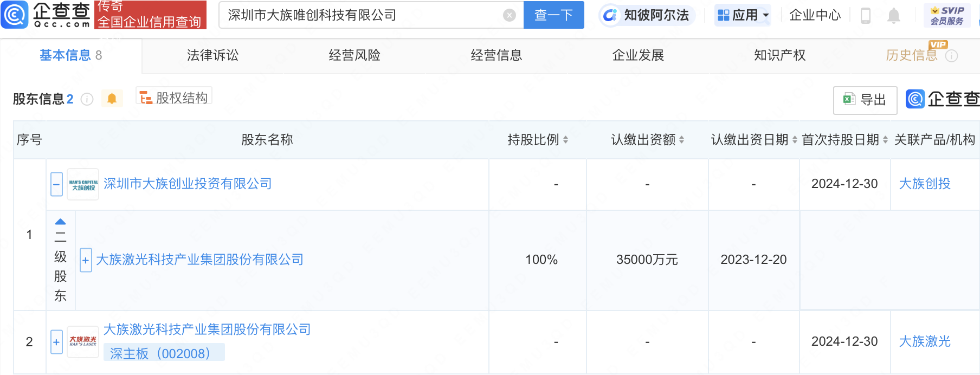Screen dimensions: 980x375
Task: Open the Qcc.com logo homepage
Action: tap(47, 15)
